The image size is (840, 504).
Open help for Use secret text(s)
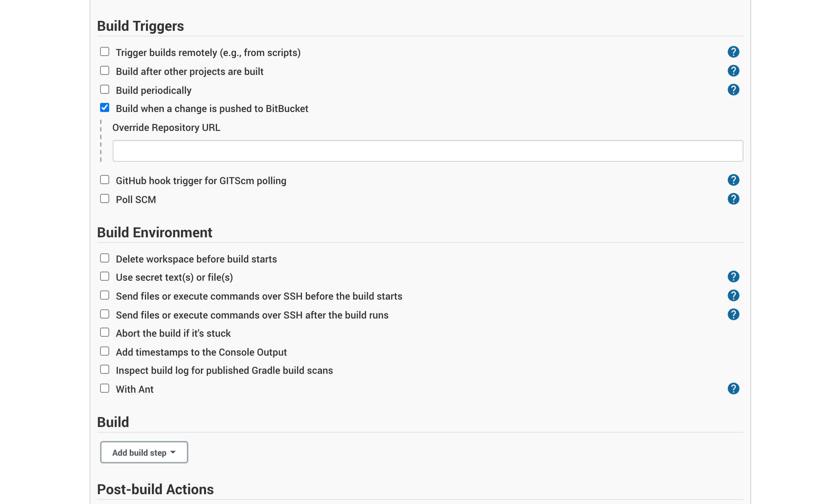pos(733,276)
